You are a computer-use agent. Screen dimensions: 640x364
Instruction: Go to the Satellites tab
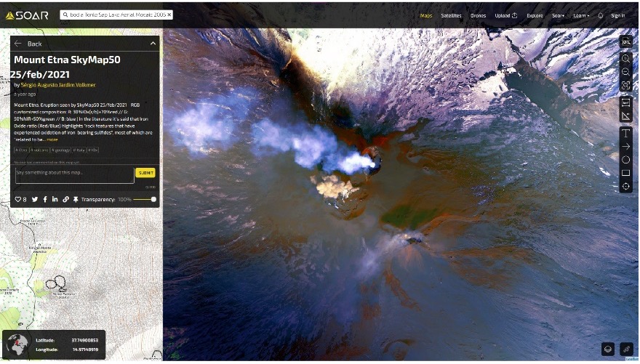point(451,15)
